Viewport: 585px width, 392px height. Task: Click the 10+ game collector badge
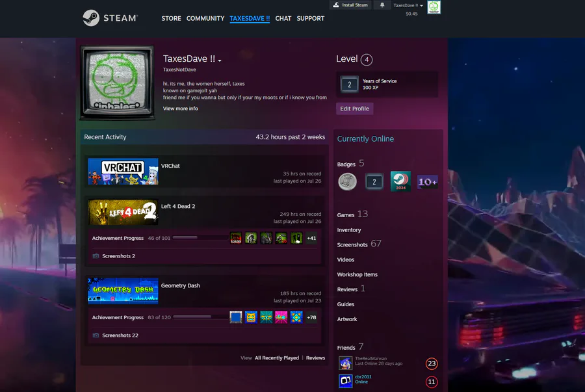tap(427, 181)
